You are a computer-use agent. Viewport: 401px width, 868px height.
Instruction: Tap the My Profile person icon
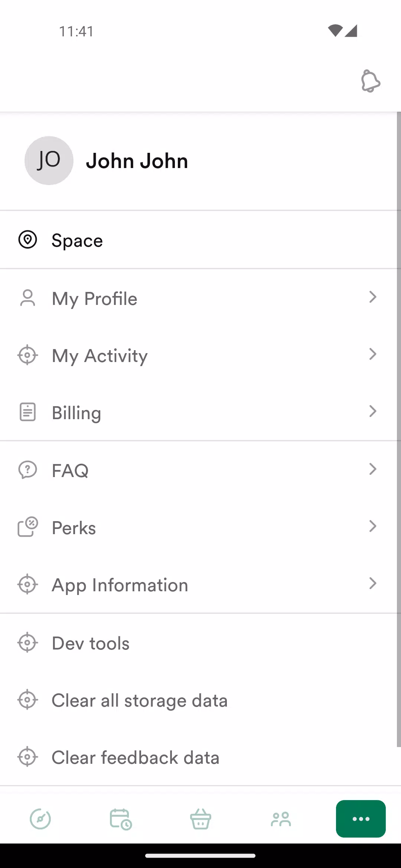(27, 298)
